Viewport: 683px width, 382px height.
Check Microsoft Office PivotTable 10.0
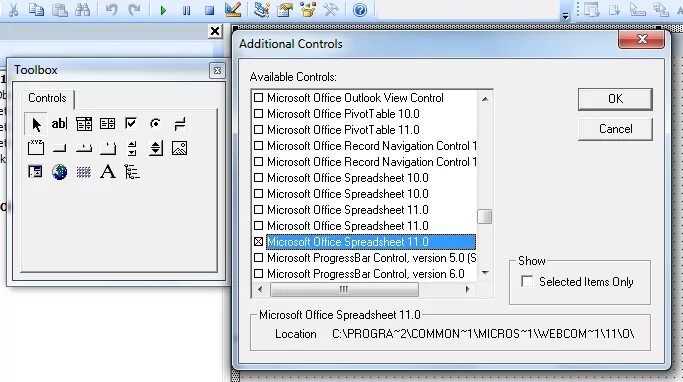[258, 114]
